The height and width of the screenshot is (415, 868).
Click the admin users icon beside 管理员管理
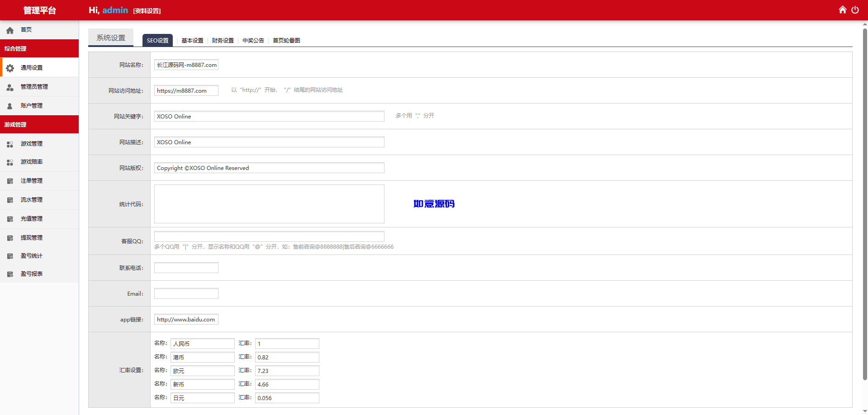pos(10,87)
